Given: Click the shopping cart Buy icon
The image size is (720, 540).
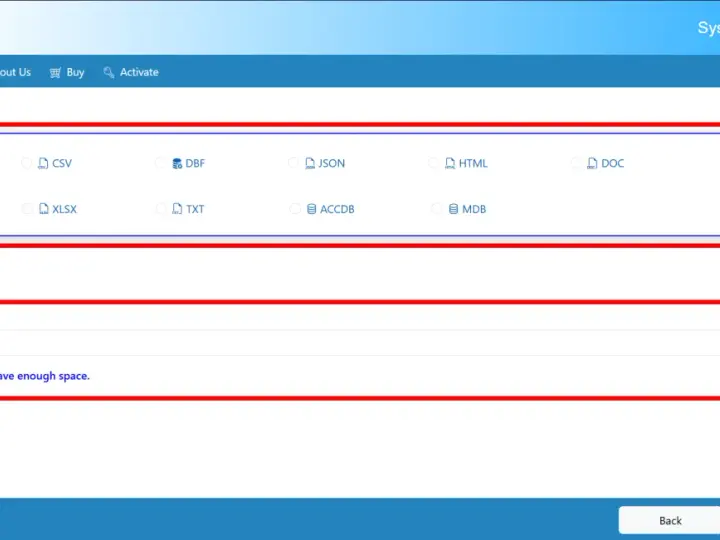Looking at the screenshot, I should pos(55,73).
